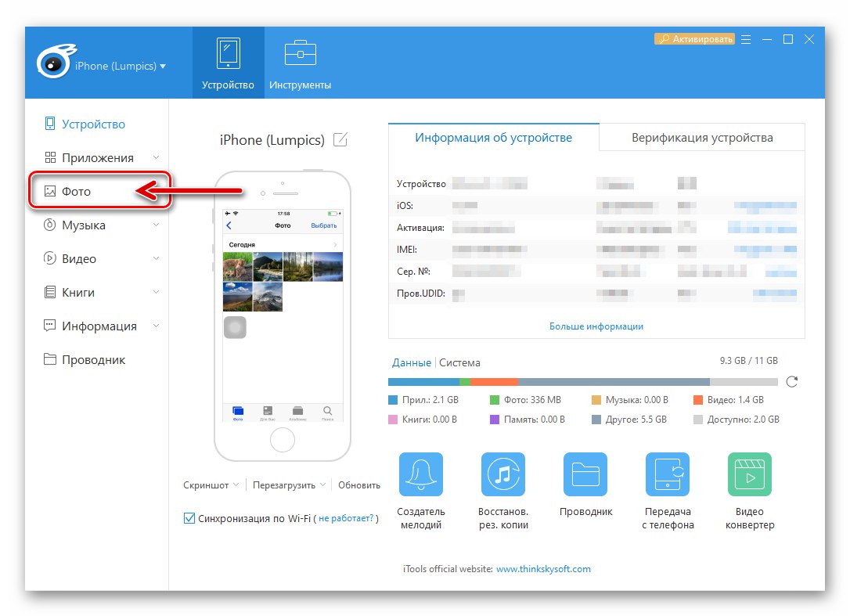
Task: Click the Прил.: 2.1 GB legend text
Action: click(430, 400)
